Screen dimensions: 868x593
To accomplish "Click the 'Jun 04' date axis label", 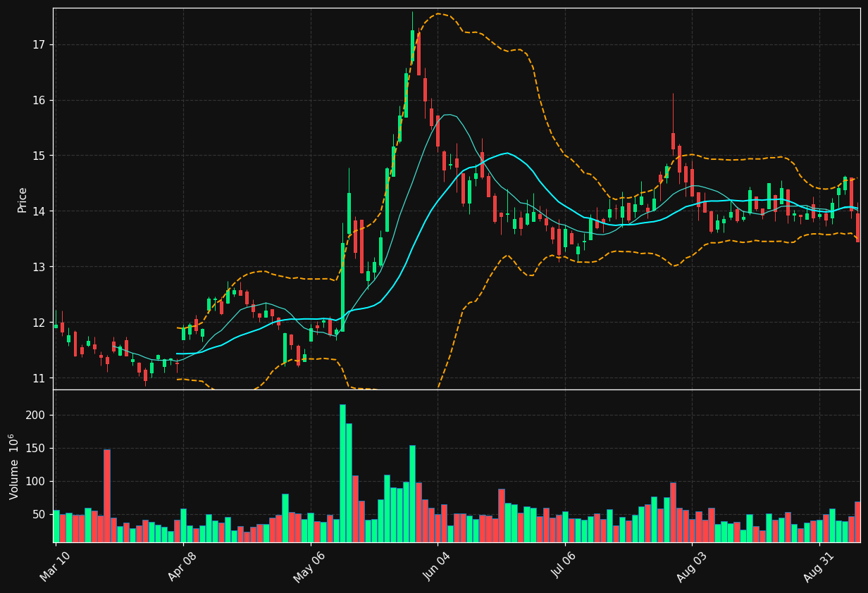I will (x=436, y=566).
